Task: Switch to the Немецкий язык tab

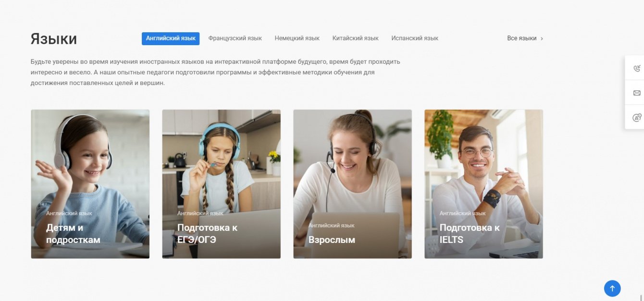Action: click(297, 38)
